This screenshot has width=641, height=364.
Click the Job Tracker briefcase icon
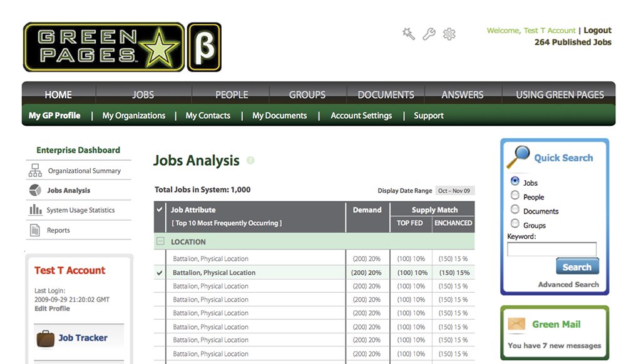45,338
